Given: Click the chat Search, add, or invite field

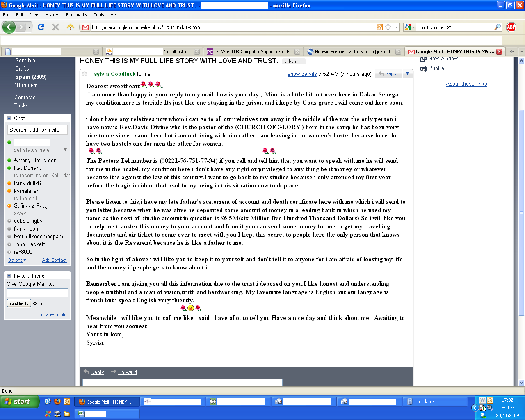Looking at the screenshot, I should tap(37, 130).
